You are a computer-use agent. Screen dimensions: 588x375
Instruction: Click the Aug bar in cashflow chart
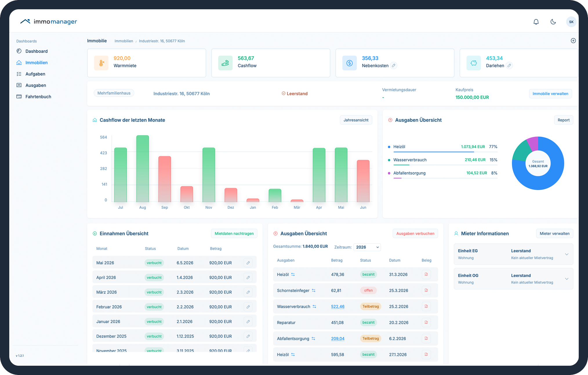pyautogui.click(x=143, y=169)
